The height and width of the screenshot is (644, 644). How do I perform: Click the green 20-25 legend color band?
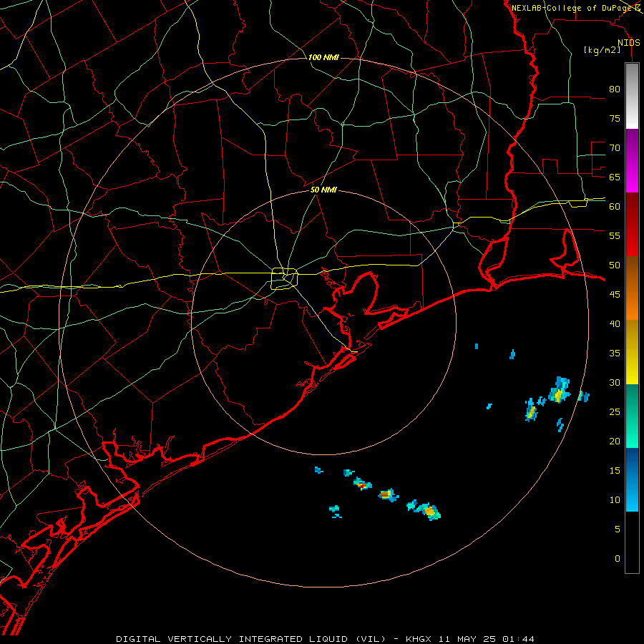tap(632, 416)
